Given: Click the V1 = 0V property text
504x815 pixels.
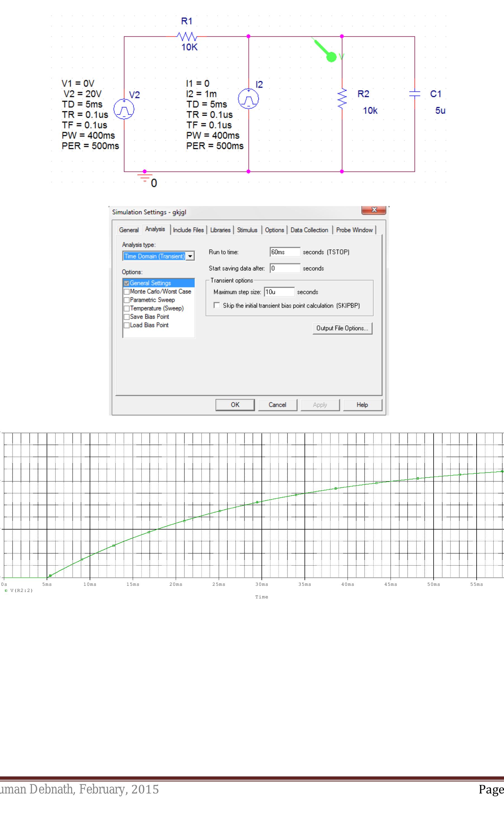Looking at the screenshot, I should [x=78, y=83].
